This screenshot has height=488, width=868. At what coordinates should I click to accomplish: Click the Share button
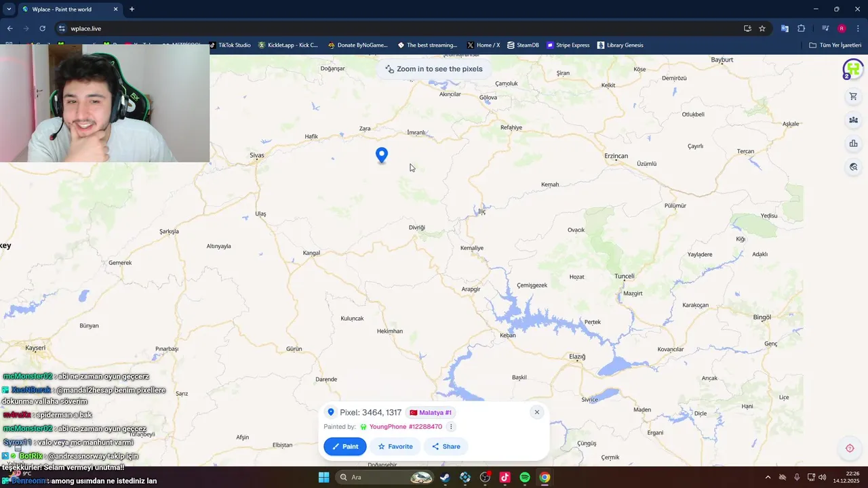[446, 447]
